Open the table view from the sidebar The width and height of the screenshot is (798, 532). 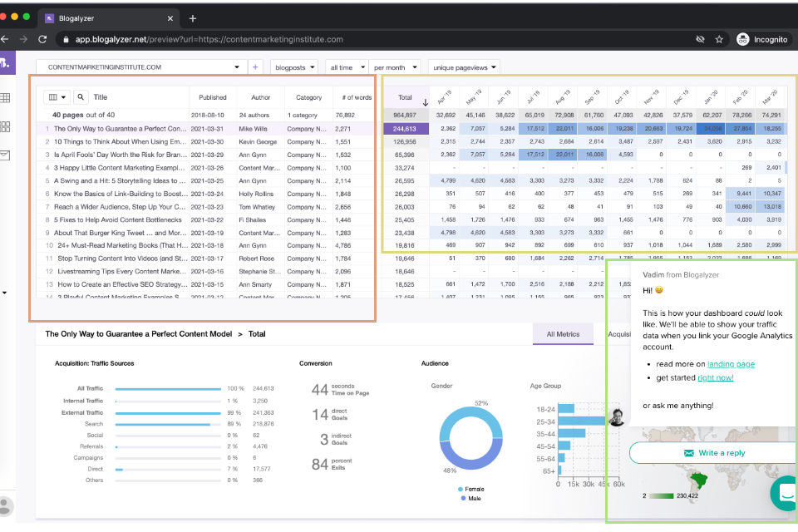click(x=5, y=98)
